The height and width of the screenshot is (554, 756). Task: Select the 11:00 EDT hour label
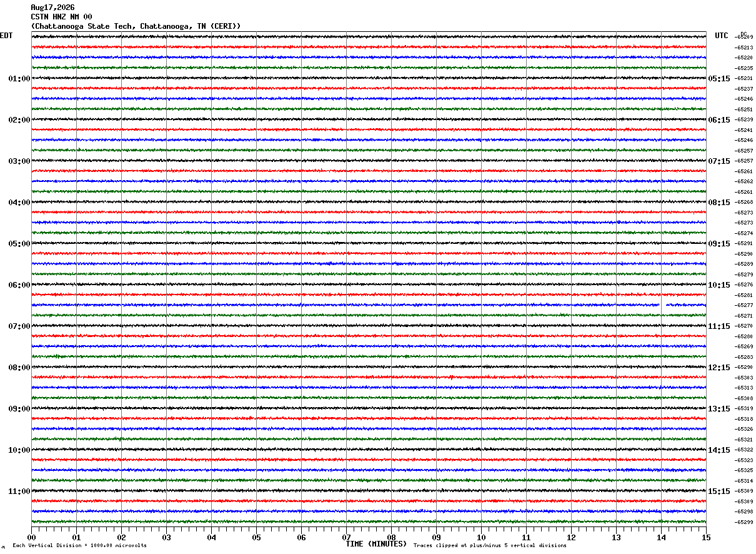[19, 491]
